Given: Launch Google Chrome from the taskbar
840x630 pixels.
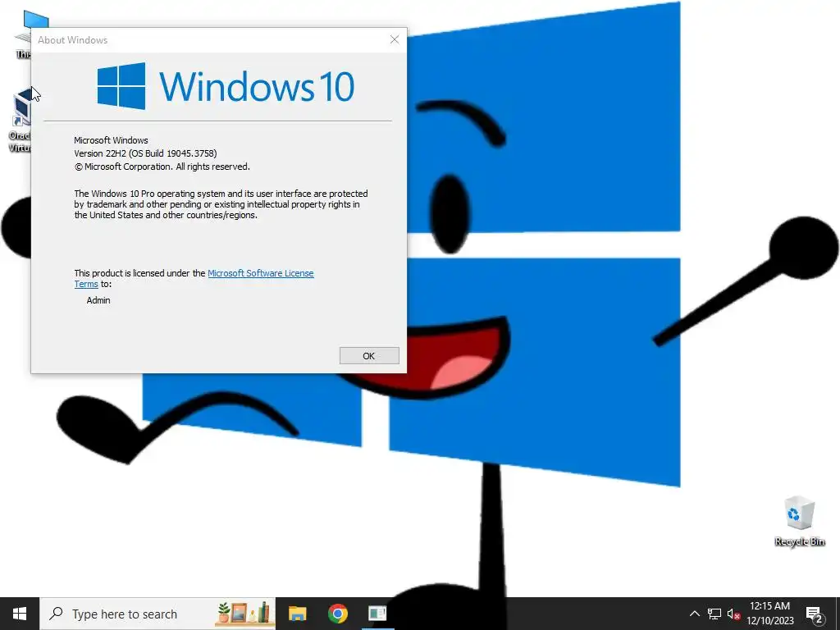Looking at the screenshot, I should point(337,614).
